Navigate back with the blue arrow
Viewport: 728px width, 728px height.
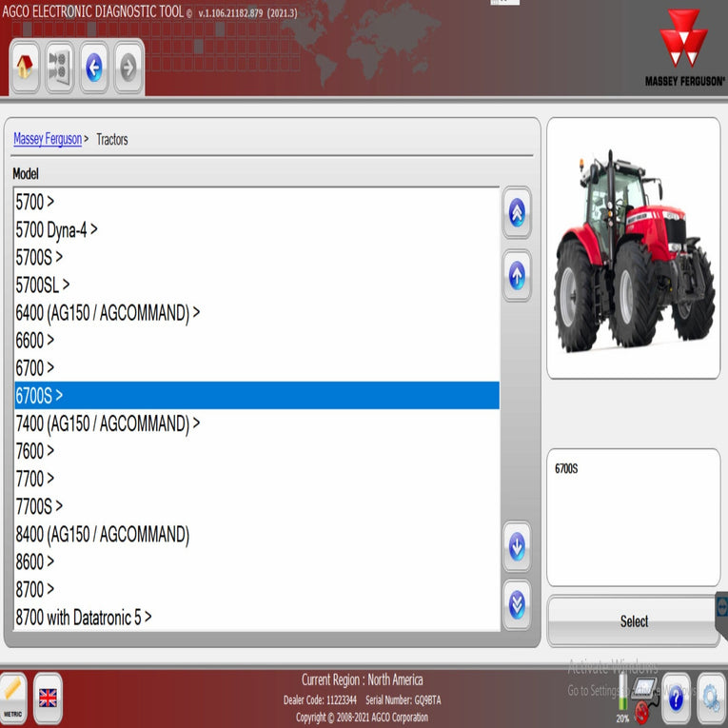point(94,68)
